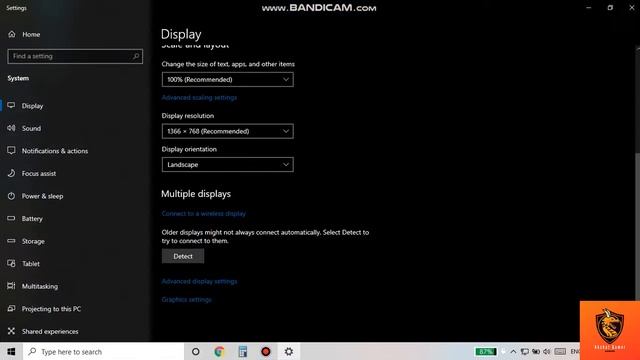Click the Settings gear icon on the taskbar
The image size is (640, 360).
point(289,351)
